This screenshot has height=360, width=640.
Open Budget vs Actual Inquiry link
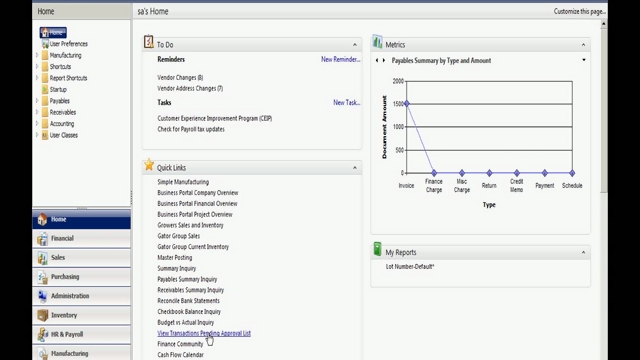[186, 322]
